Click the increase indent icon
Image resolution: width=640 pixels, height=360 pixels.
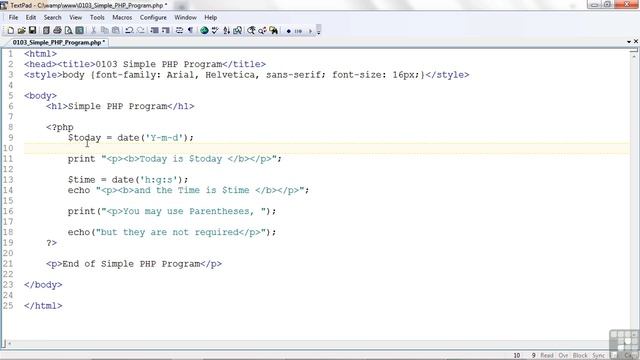[x=165, y=31]
